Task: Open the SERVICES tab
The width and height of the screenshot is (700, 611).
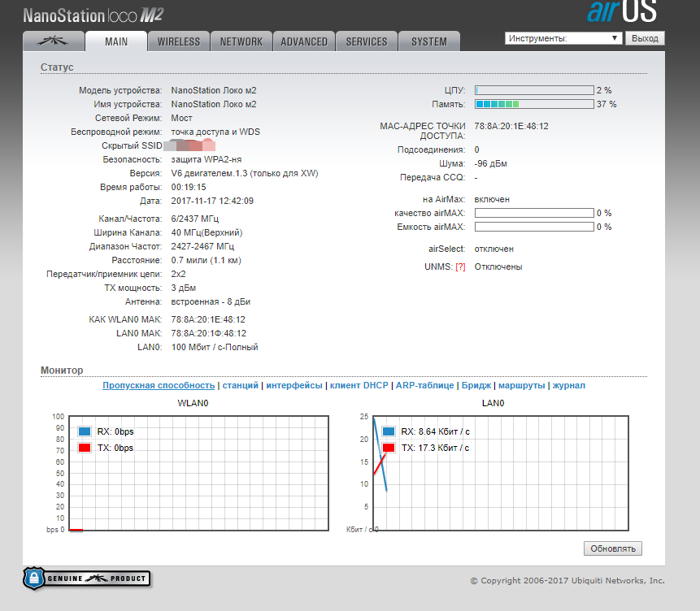Action: click(x=367, y=41)
